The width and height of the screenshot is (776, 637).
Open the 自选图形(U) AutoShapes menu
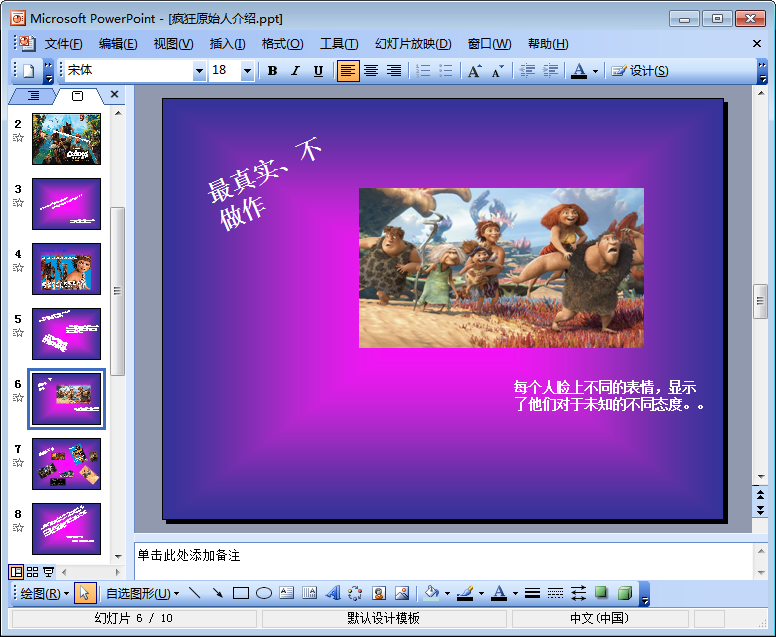tap(143, 593)
